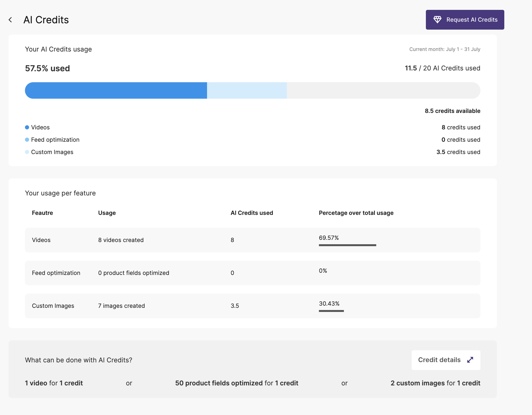
Task: Click the 'AI Credits used' column header
Action: (252, 213)
